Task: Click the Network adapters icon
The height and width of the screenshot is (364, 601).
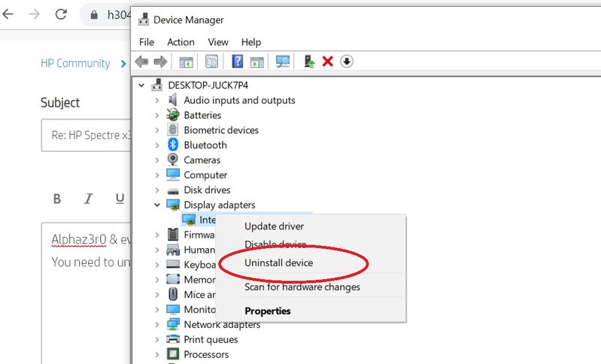Action: tap(173, 324)
